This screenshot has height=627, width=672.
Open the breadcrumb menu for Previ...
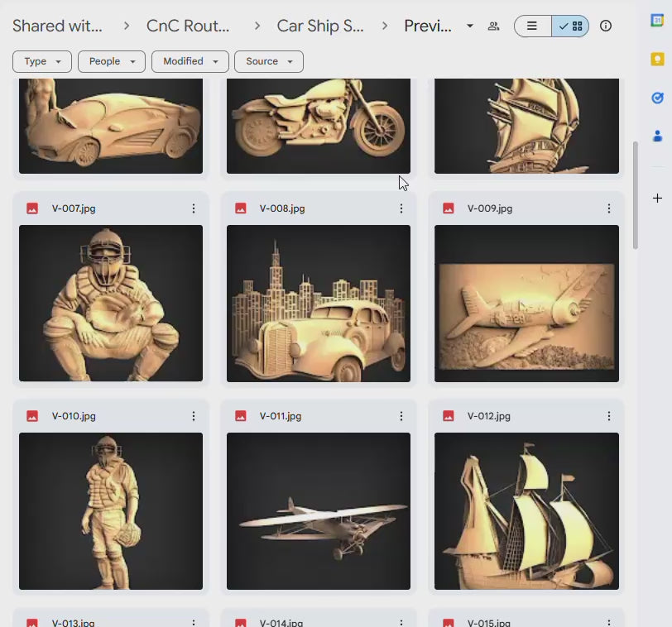tap(470, 26)
